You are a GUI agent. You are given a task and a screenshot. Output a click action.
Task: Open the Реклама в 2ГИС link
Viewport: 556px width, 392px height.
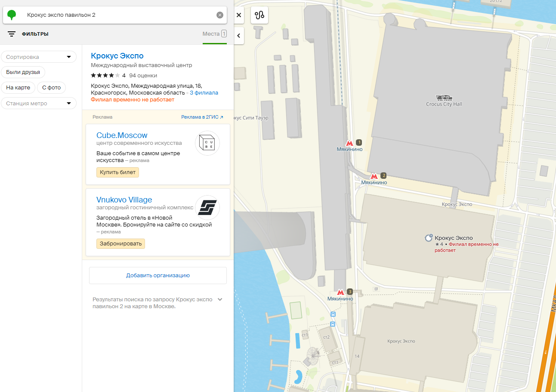202,117
